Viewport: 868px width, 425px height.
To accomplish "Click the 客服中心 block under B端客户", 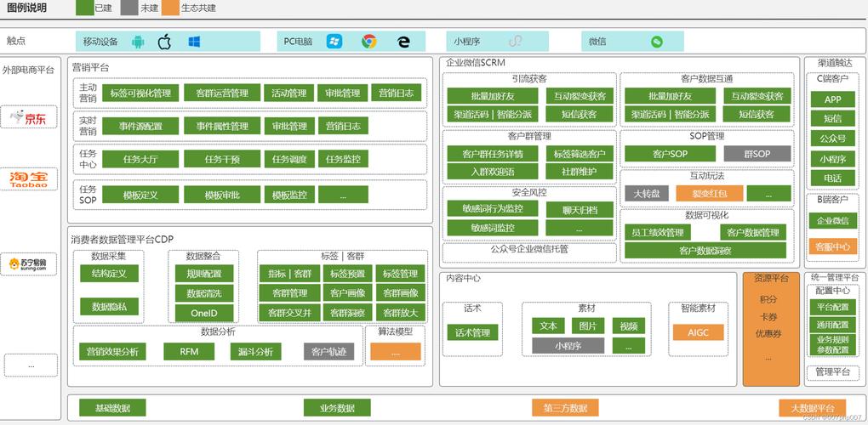I will 832,246.
